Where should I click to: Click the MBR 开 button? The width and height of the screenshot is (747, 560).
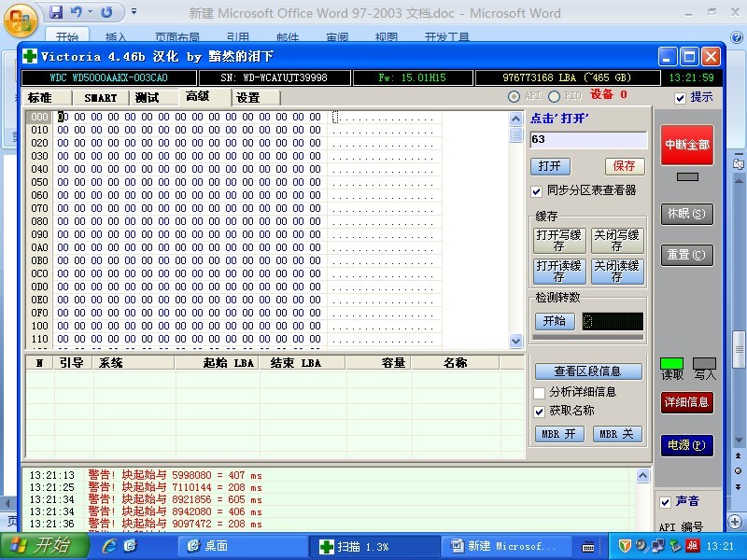[x=559, y=434]
